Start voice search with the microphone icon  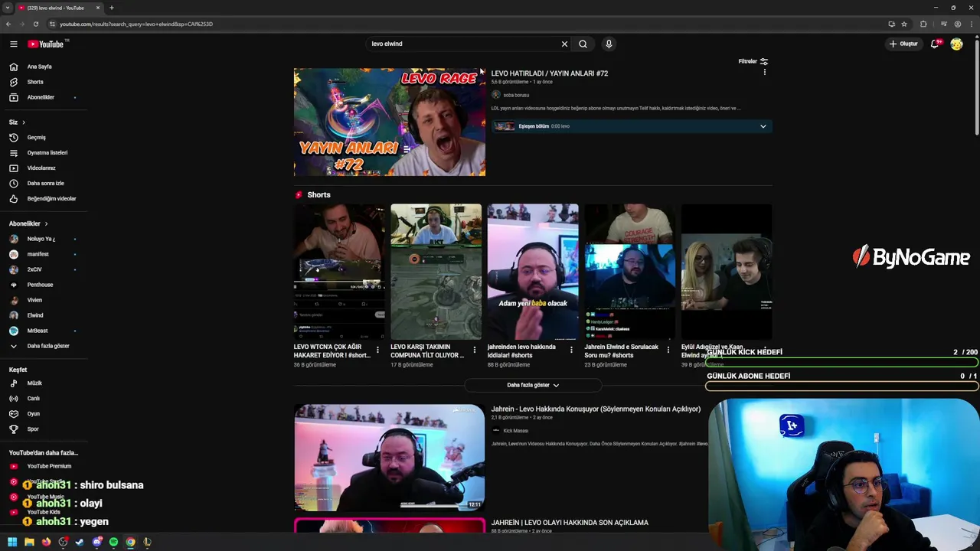(609, 44)
